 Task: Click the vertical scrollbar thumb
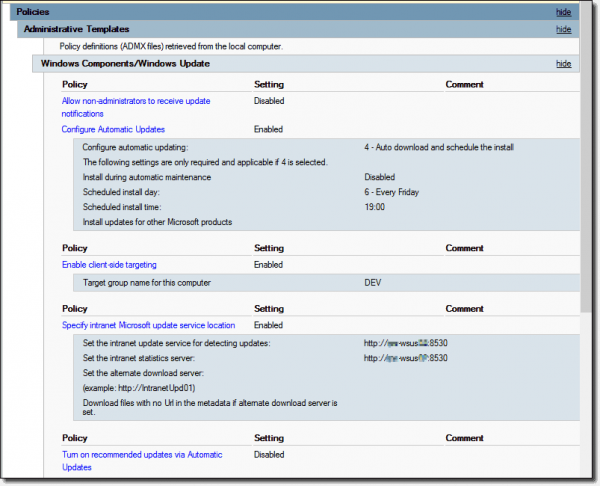(586, 157)
